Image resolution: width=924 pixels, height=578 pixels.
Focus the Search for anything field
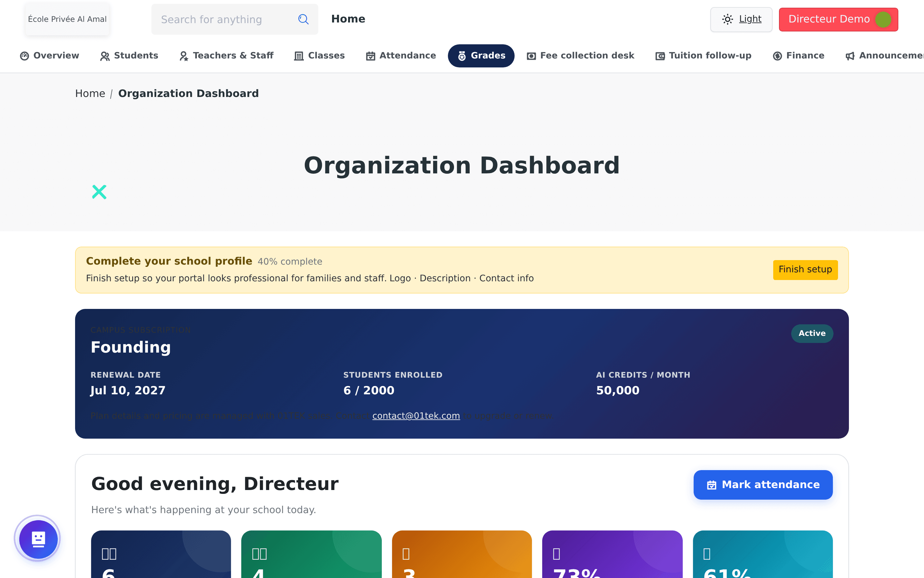pos(235,19)
